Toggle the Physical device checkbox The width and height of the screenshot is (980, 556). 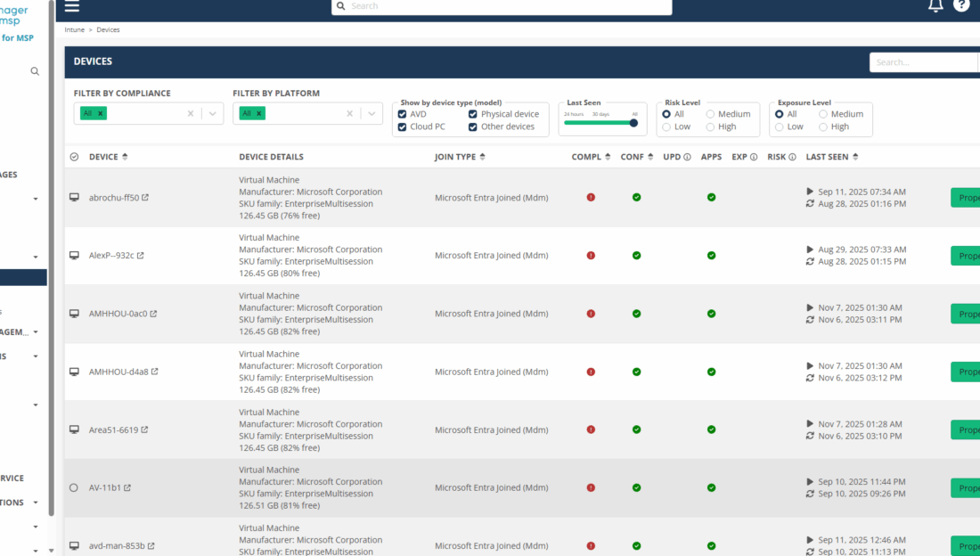pos(473,114)
